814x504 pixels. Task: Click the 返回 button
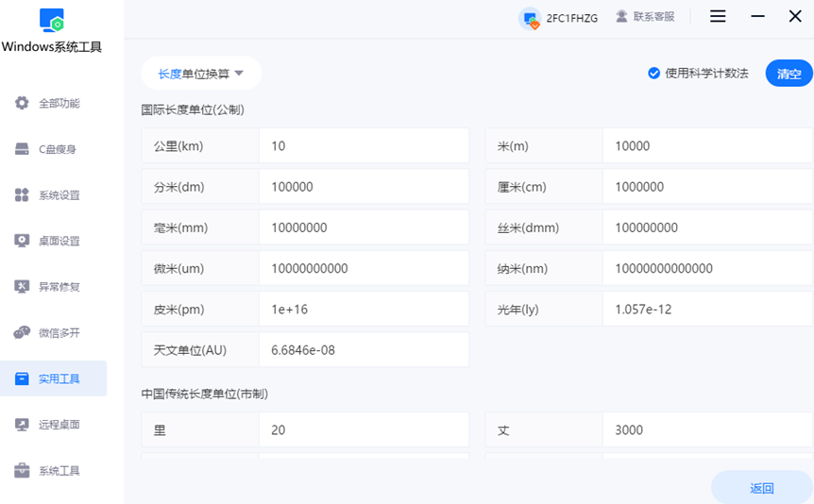point(761,487)
